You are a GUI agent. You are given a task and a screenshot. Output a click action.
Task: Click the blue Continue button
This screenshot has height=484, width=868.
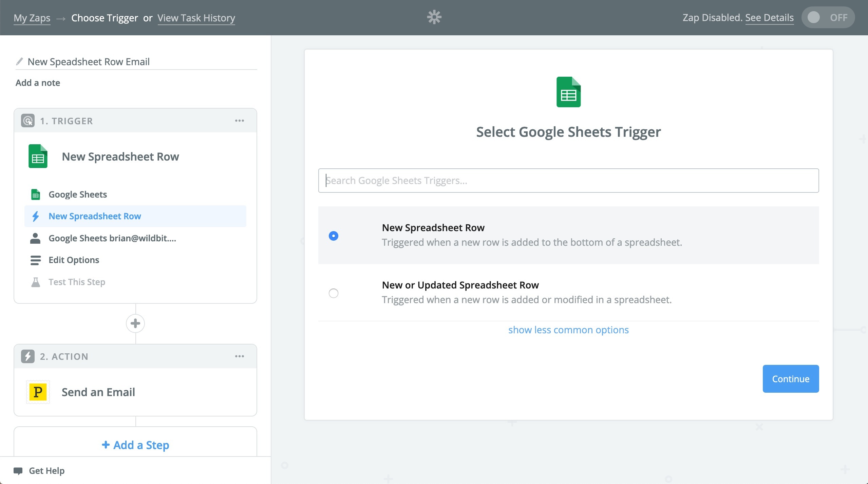pyautogui.click(x=791, y=379)
